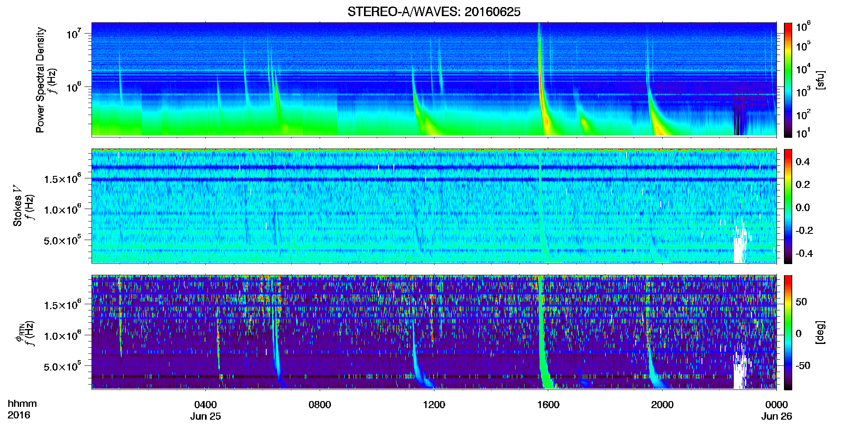Click the 10^5 label on the sfu colorbar
This screenshot has width=868, height=447.
[x=804, y=46]
